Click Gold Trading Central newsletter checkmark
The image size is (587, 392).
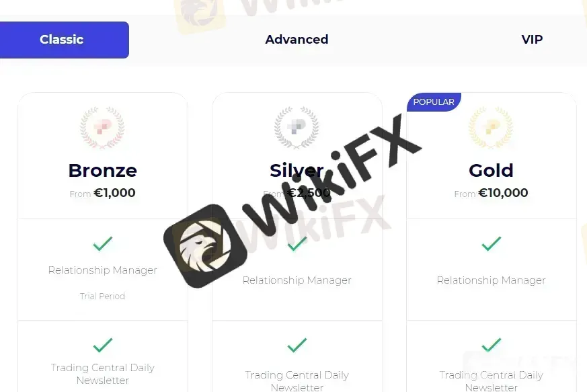point(491,345)
